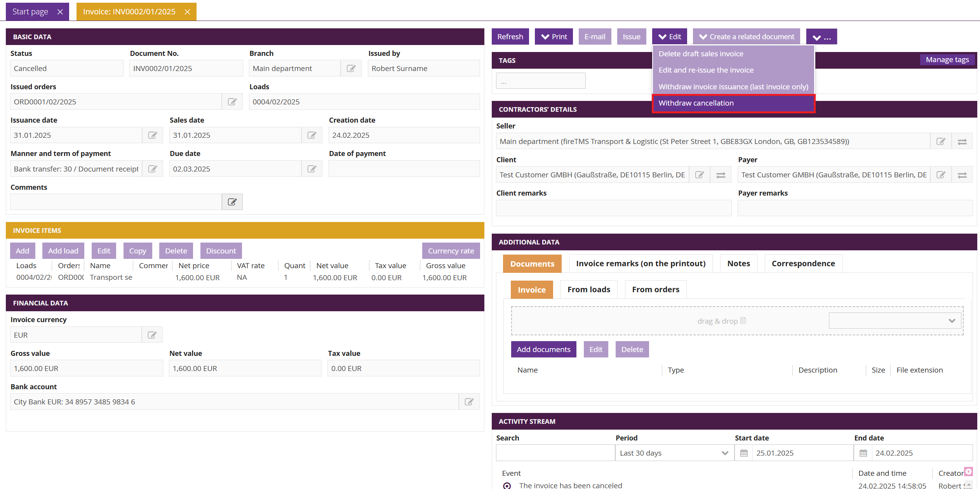Switch to the Correspondence tab
Screen dimensions: 980x489
click(x=803, y=264)
